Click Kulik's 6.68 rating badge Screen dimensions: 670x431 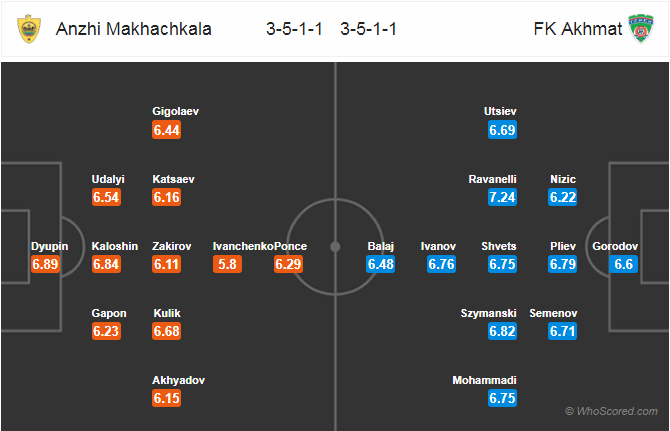point(166,331)
